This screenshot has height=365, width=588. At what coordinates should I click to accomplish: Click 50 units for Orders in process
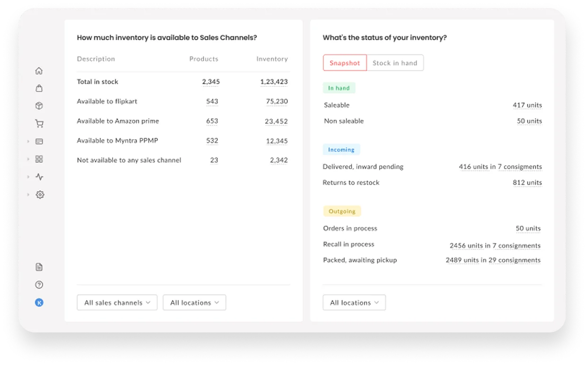[528, 229]
